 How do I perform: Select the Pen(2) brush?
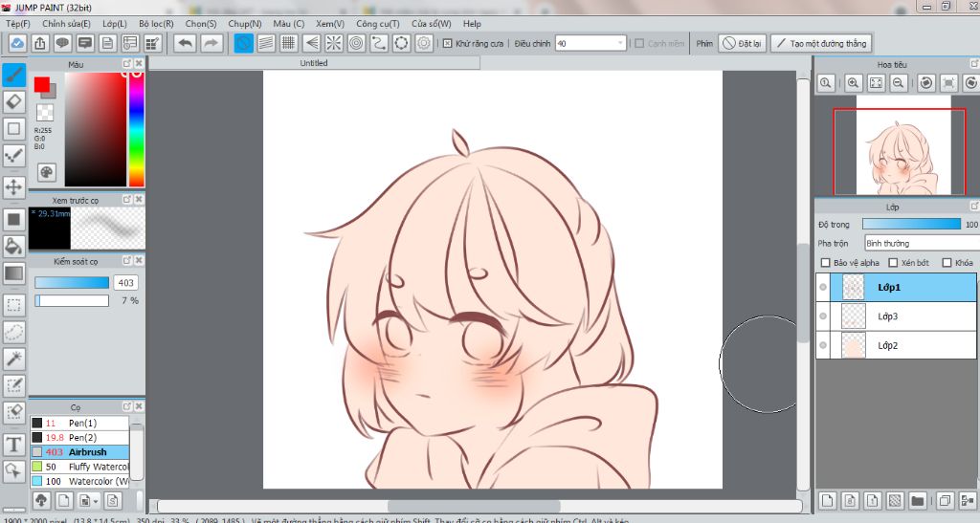pyautogui.click(x=79, y=438)
